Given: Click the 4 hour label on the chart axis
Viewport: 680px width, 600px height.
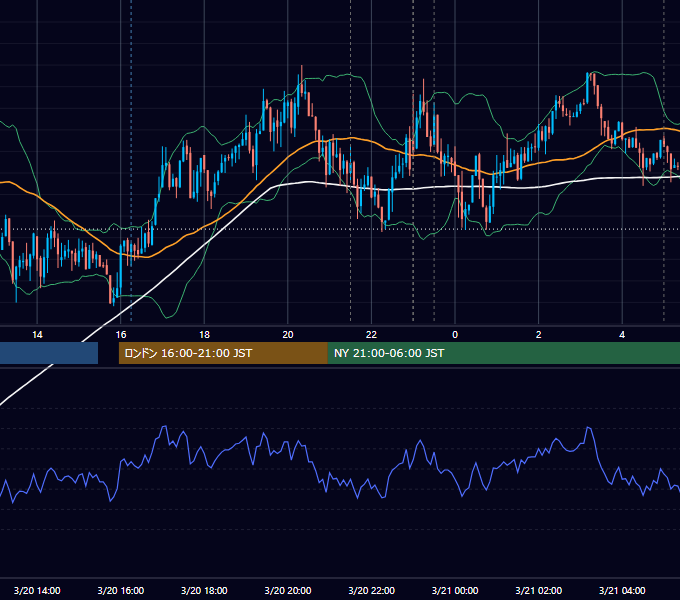Looking at the screenshot, I should click(x=622, y=335).
